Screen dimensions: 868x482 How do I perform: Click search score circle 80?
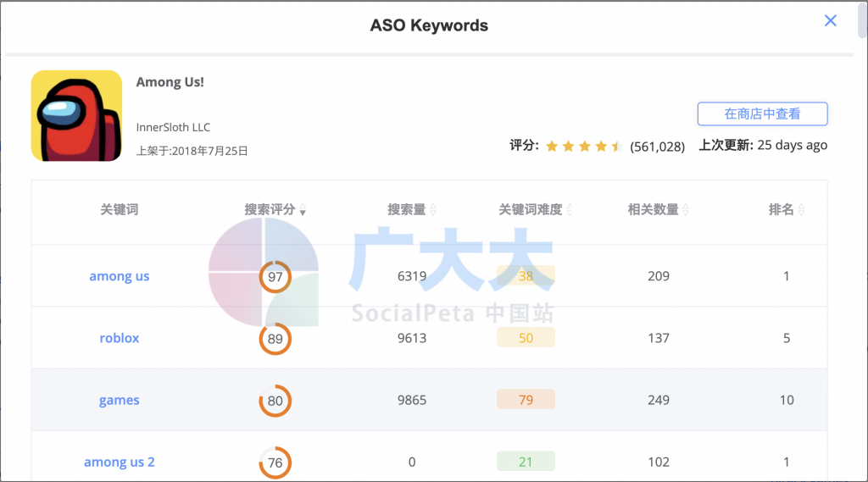tap(275, 401)
